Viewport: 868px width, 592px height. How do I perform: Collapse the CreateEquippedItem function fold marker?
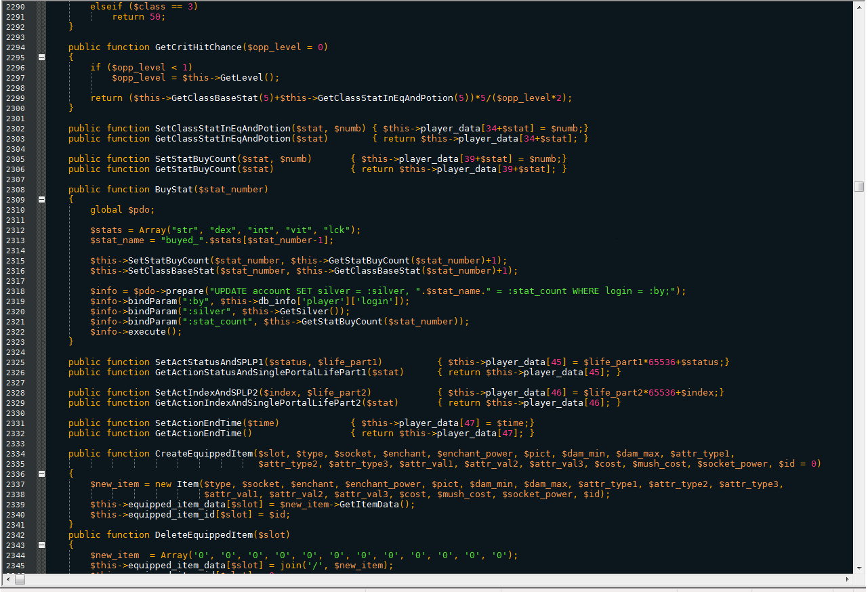pos(42,474)
